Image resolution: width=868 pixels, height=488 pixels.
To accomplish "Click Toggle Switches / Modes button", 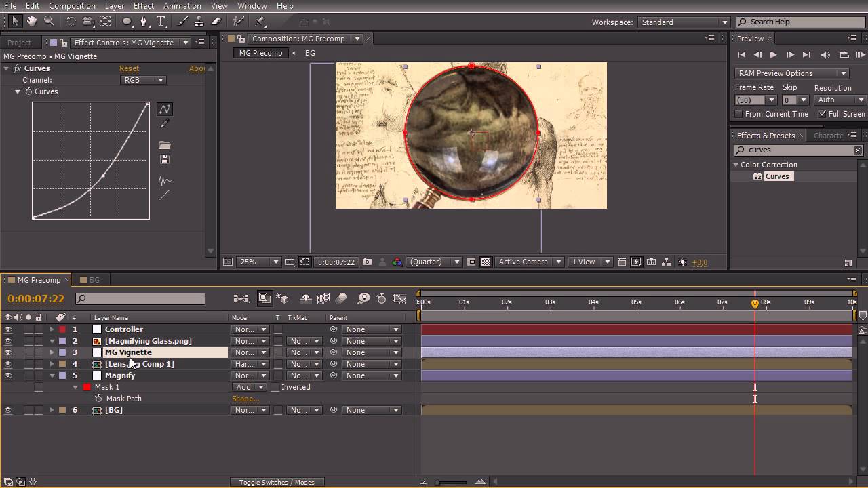I will 276,482.
